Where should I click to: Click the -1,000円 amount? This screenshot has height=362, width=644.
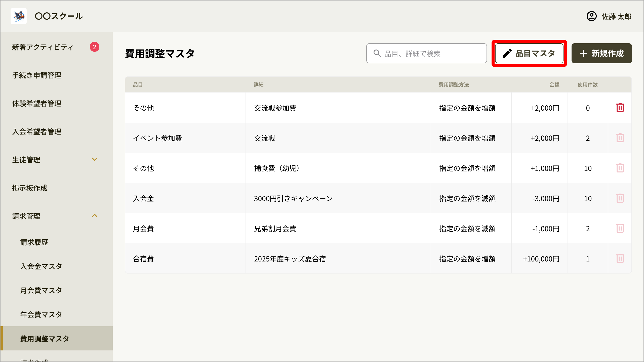546,229
